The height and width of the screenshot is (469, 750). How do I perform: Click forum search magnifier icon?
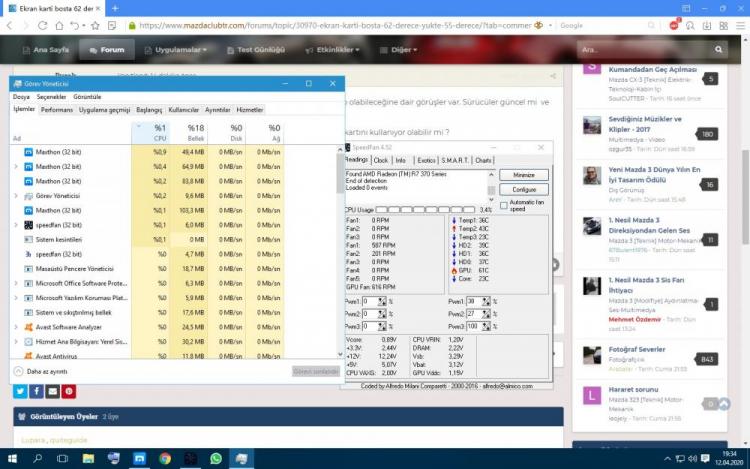718,49
